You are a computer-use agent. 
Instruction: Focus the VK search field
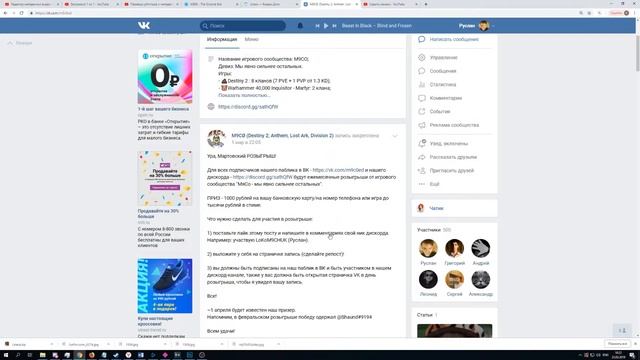pos(243,26)
